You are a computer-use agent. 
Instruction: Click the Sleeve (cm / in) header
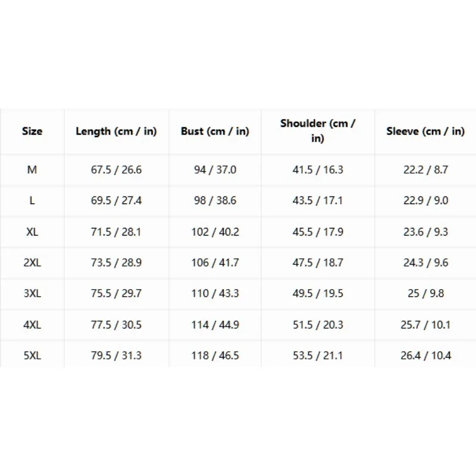[425, 131]
